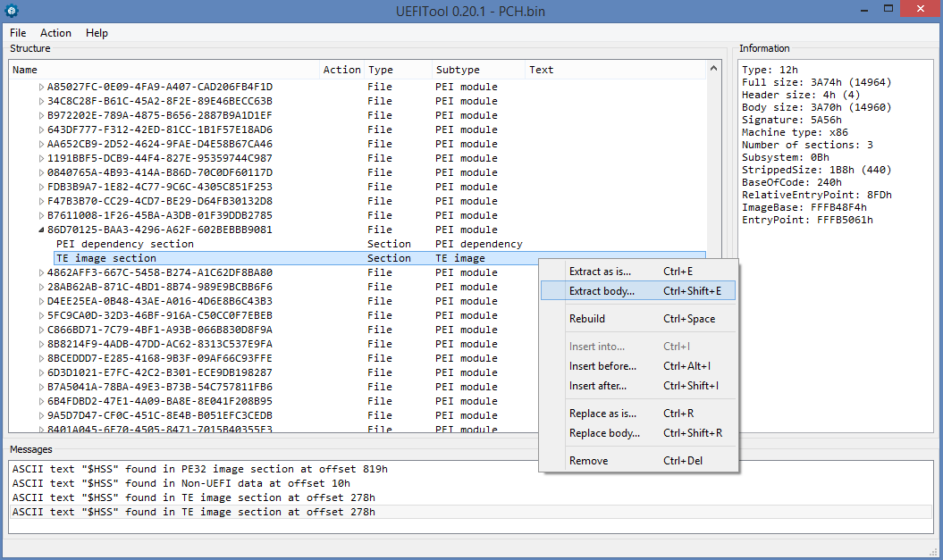The height and width of the screenshot is (560, 943).
Task: Choose Replace as is... menu entry
Action: point(637,414)
